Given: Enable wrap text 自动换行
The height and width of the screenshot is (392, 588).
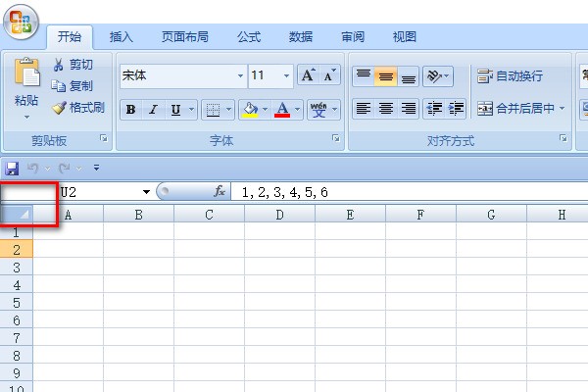Looking at the screenshot, I should tap(510, 76).
